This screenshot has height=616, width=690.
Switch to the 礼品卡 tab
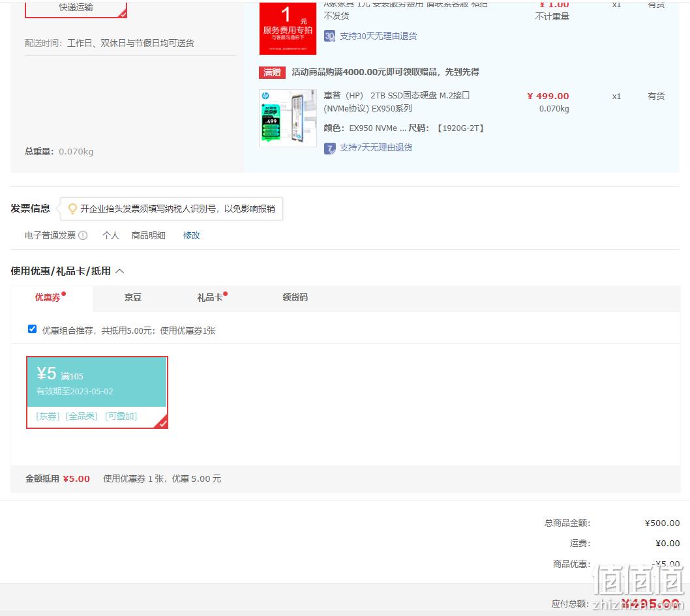(209, 298)
